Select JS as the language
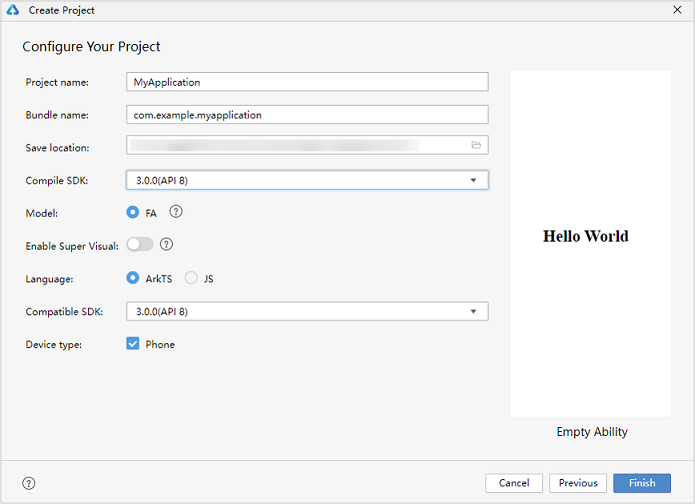Viewport: 695px width, 504px height. [191, 278]
